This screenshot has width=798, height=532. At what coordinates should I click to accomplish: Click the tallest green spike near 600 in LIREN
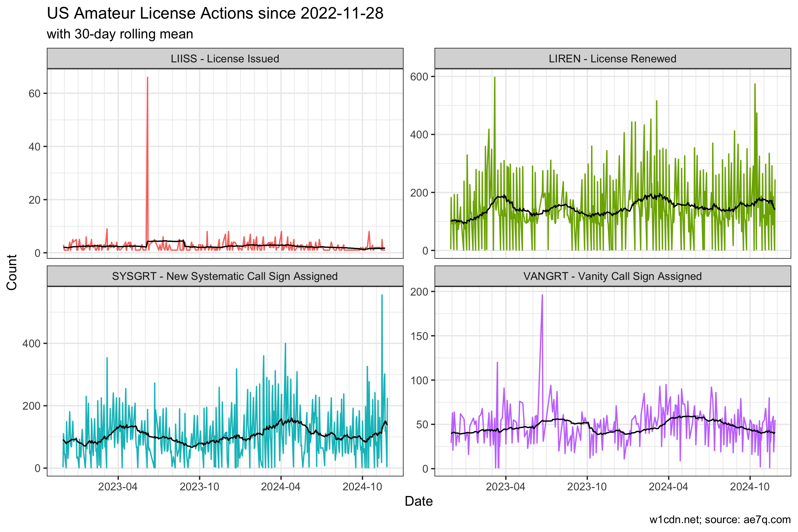pos(495,78)
